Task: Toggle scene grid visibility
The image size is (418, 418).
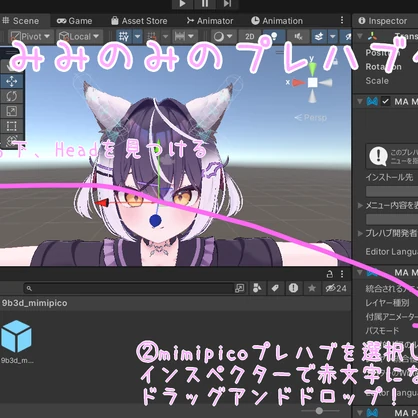Action: [x=124, y=36]
